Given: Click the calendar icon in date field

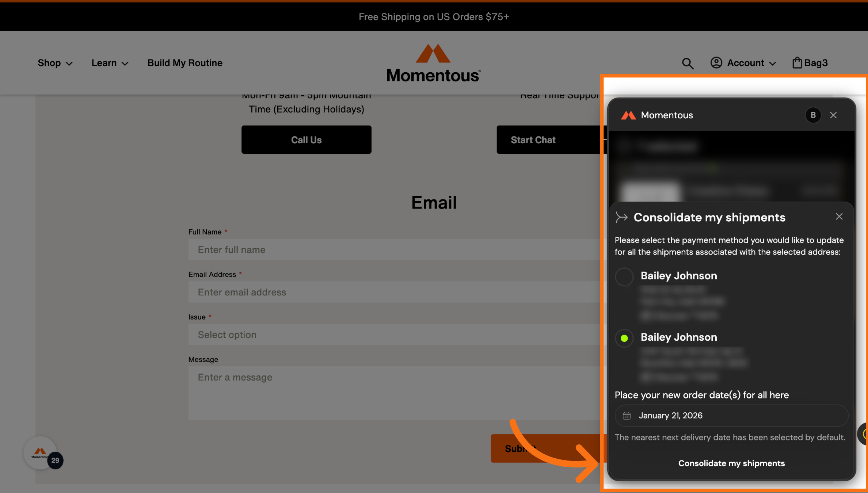Looking at the screenshot, I should pyautogui.click(x=627, y=416).
